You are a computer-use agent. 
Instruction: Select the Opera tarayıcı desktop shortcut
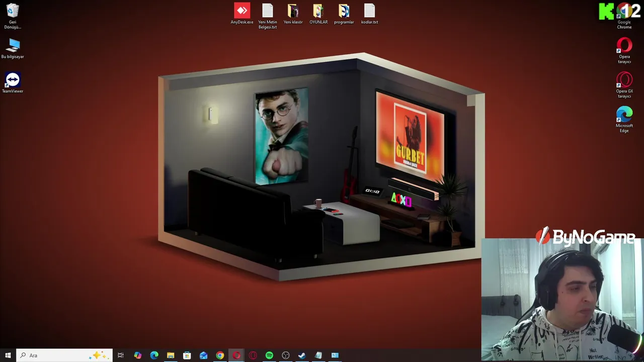[x=624, y=50]
